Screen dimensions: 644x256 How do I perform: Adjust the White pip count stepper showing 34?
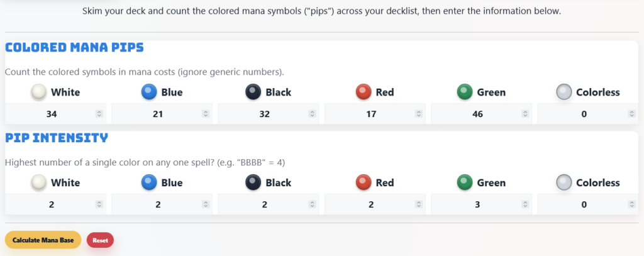(x=99, y=114)
